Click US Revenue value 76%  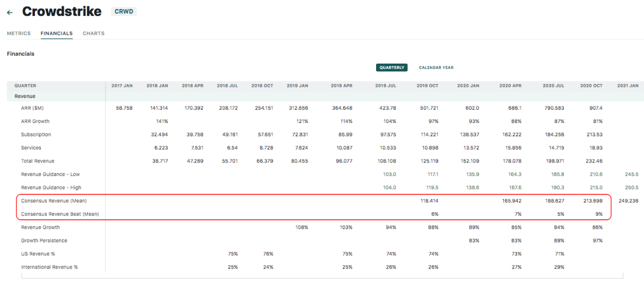pyautogui.click(x=268, y=254)
